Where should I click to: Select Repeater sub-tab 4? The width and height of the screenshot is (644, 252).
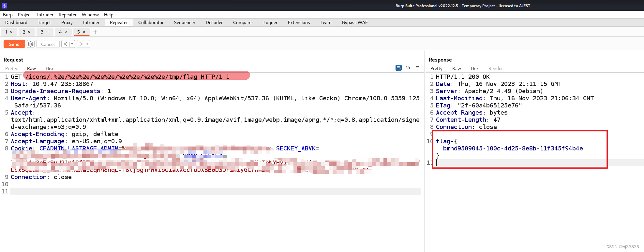tap(60, 32)
